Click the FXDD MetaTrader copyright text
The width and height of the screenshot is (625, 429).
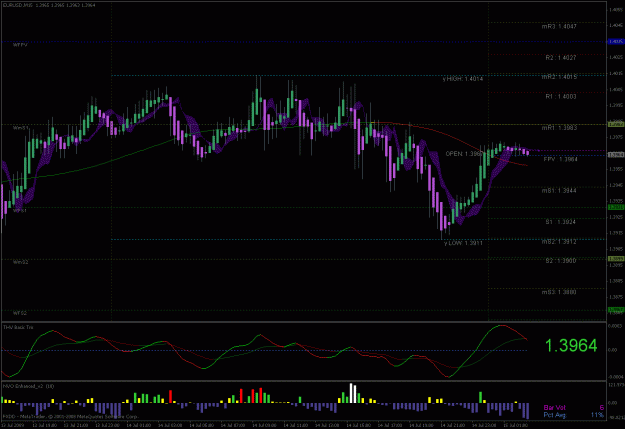point(71,417)
